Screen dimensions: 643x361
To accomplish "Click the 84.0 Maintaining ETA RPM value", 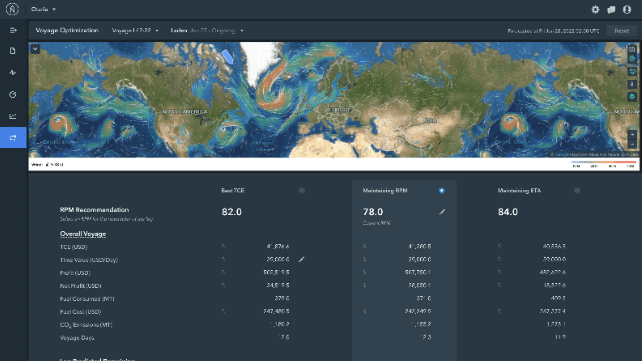I will pos(508,212).
